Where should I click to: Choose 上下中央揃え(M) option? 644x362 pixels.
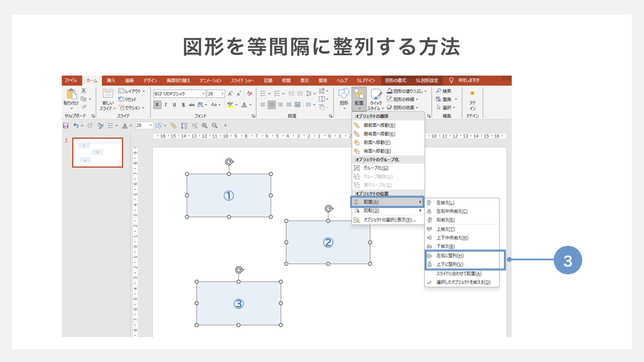click(x=462, y=238)
